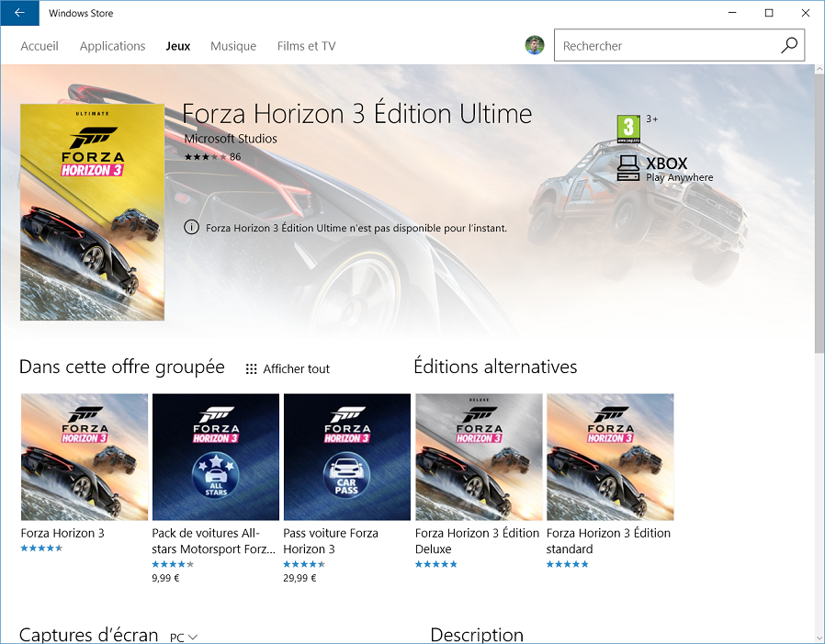Select the Jeux tab
The width and height of the screenshot is (825, 644).
tap(178, 46)
